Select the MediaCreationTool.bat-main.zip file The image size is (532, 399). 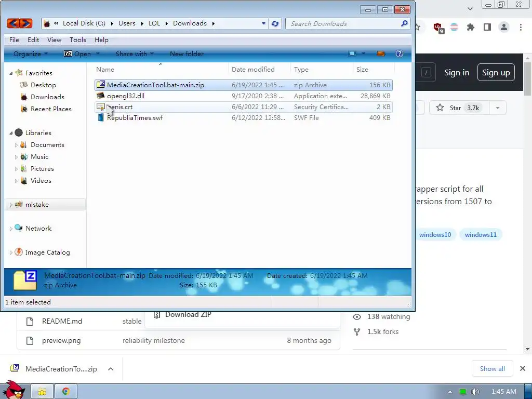click(244, 85)
